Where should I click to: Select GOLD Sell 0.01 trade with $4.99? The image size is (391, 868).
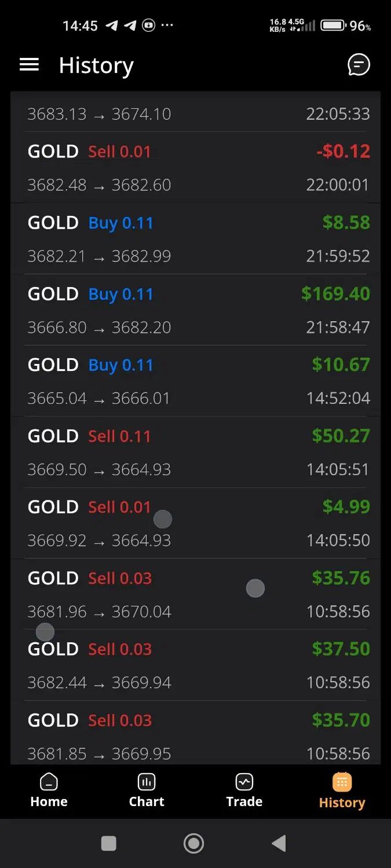click(195, 523)
